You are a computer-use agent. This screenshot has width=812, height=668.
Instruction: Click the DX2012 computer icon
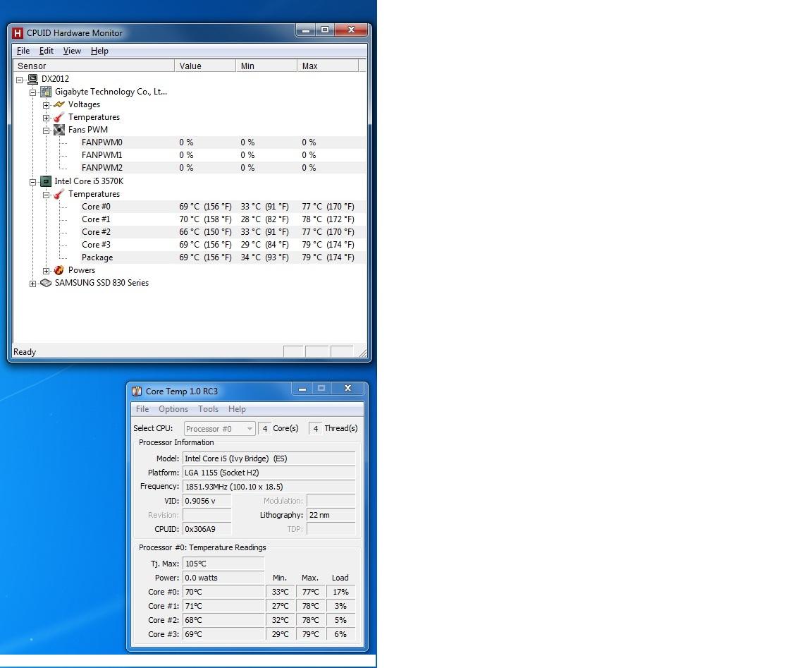pos(32,79)
